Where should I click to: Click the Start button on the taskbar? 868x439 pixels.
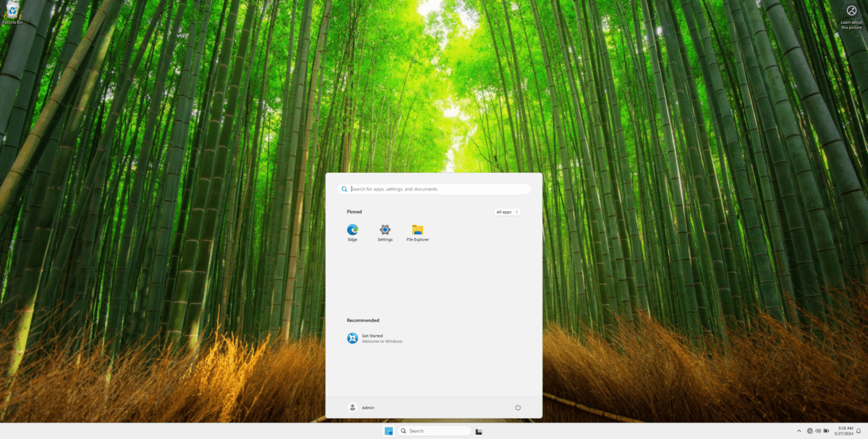[x=388, y=430]
